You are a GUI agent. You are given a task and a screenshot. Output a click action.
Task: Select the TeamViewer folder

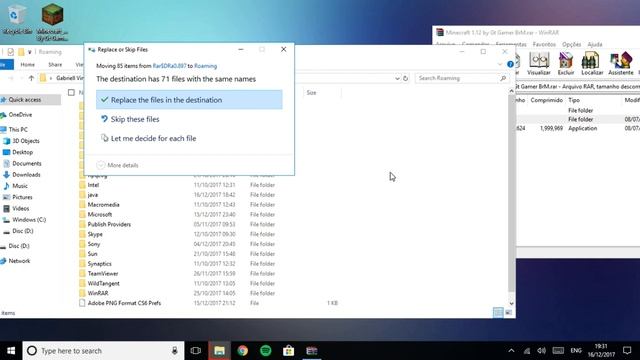click(103, 273)
